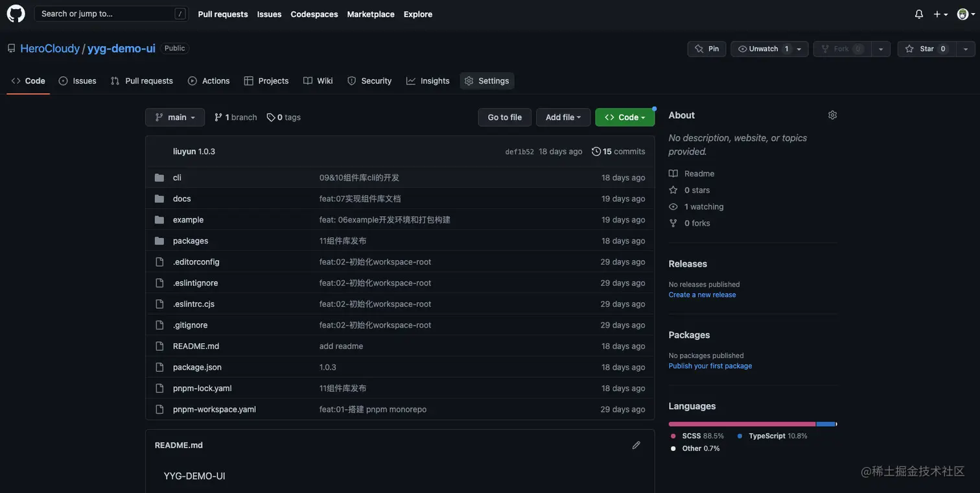Open the Fork options dropdown arrow
Image resolution: width=980 pixels, height=493 pixels.
tap(881, 49)
